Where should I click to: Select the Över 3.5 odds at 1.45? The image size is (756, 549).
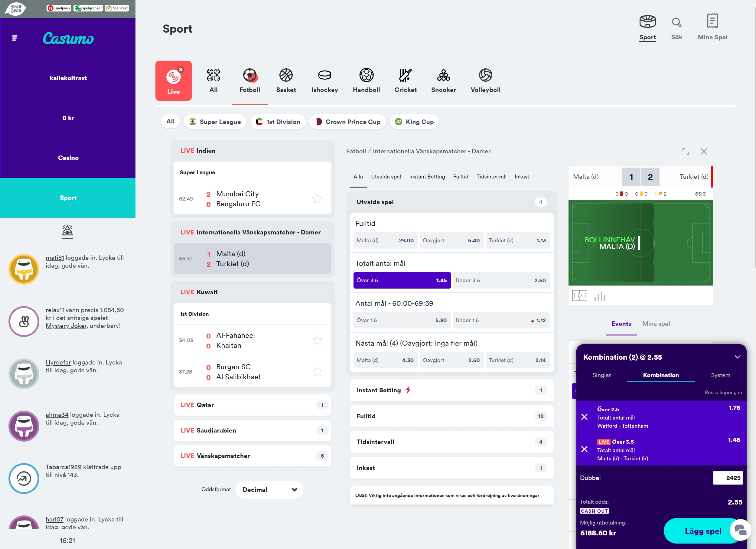(402, 280)
